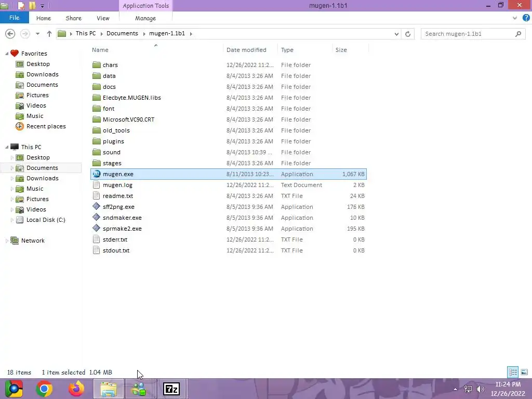Screen dimensions: 532x399
Task: Go back with the Back arrow
Action: click(x=10, y=34)
